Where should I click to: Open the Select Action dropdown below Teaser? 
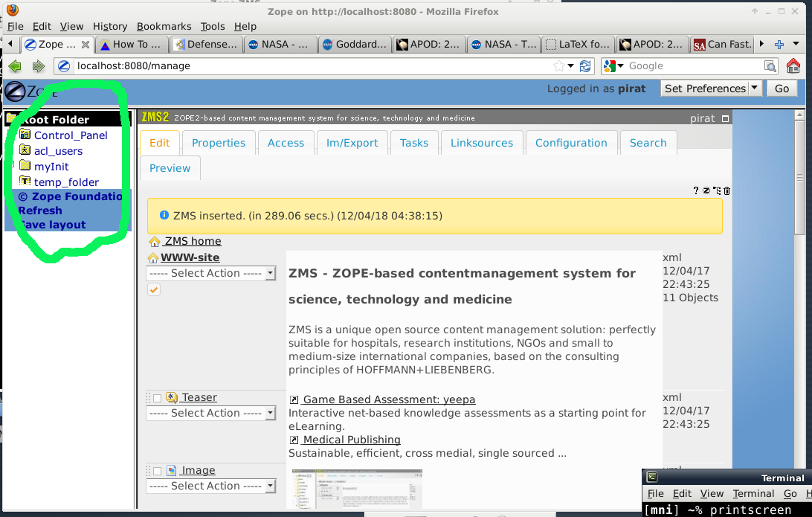click(x=211, y=413)
